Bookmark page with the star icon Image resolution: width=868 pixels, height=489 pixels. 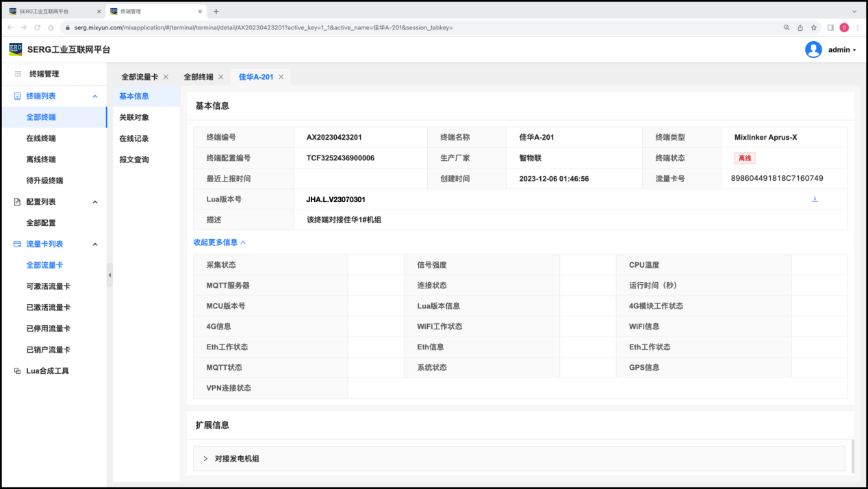[x=814, y=27]
